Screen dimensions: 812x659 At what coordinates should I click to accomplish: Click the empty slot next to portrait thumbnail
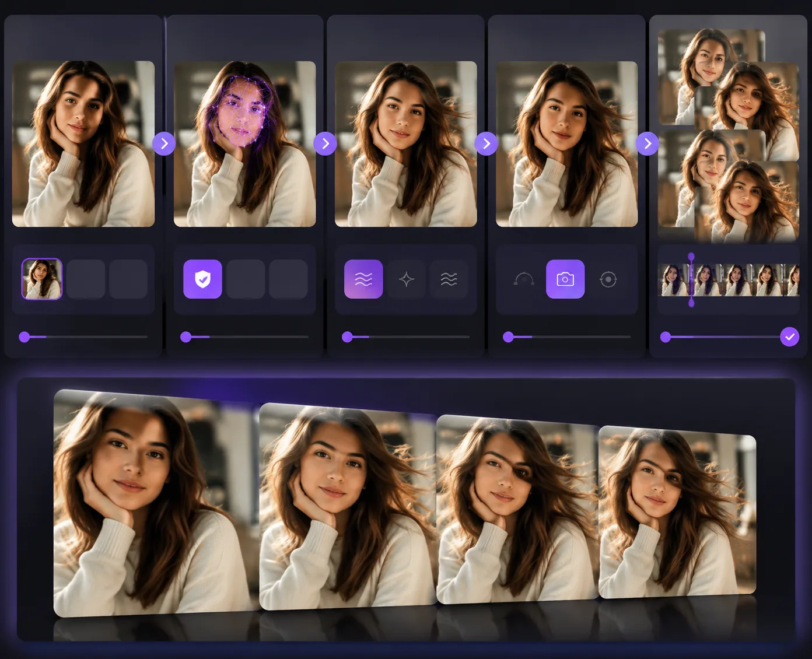[86, 279]
